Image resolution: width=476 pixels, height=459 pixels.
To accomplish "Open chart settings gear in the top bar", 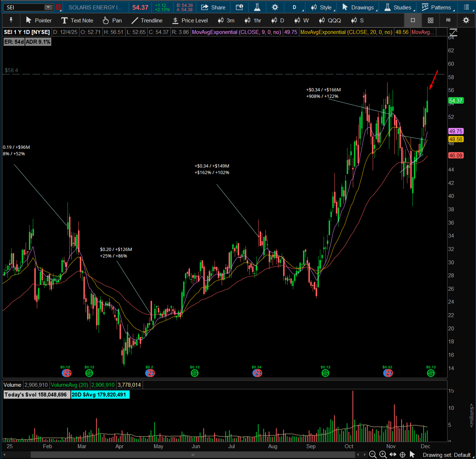I will coord(275,7).
